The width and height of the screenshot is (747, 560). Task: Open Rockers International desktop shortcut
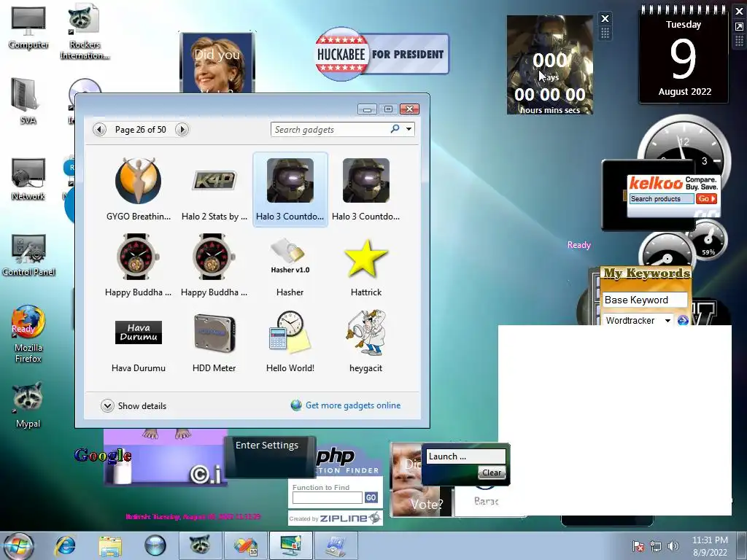(x=85, y=32)
